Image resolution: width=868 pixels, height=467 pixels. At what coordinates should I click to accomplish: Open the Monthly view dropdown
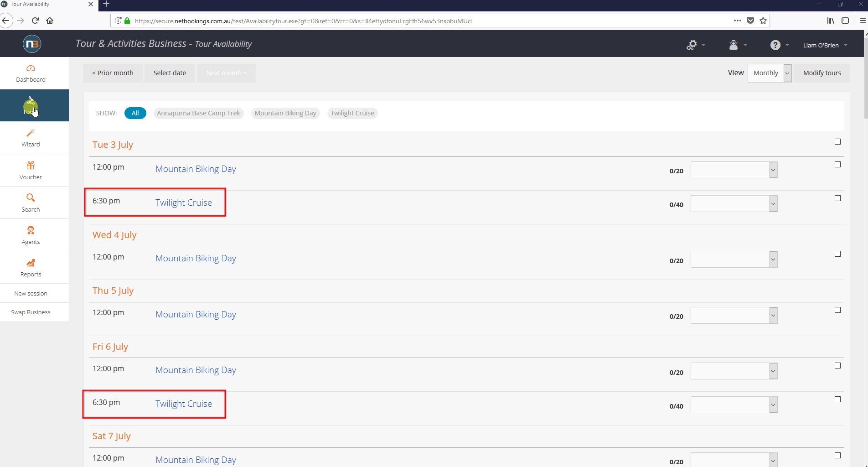(x=770, y=73)
